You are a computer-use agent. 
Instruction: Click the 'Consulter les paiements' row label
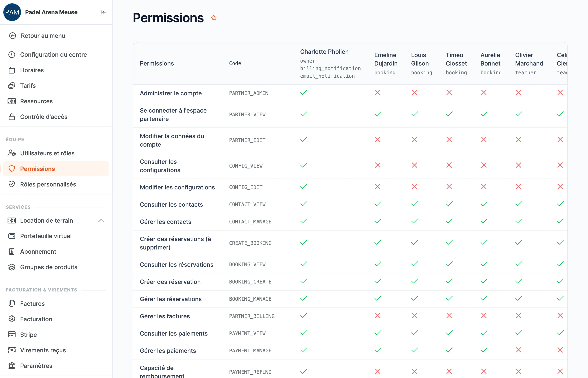point(173,333)
